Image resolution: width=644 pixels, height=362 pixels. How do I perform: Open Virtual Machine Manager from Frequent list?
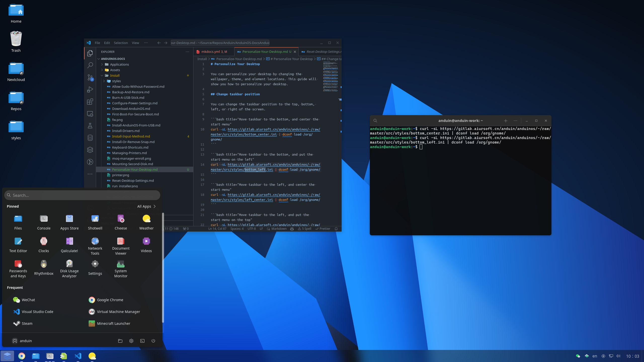pos(114,312)
